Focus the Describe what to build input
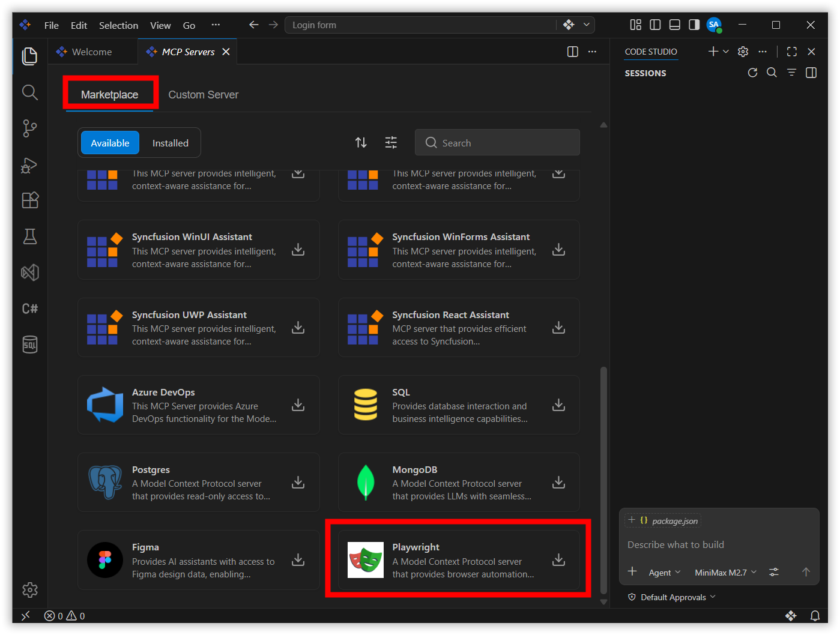The height and width of the screenshot is (635, 840). click(718, 544)
